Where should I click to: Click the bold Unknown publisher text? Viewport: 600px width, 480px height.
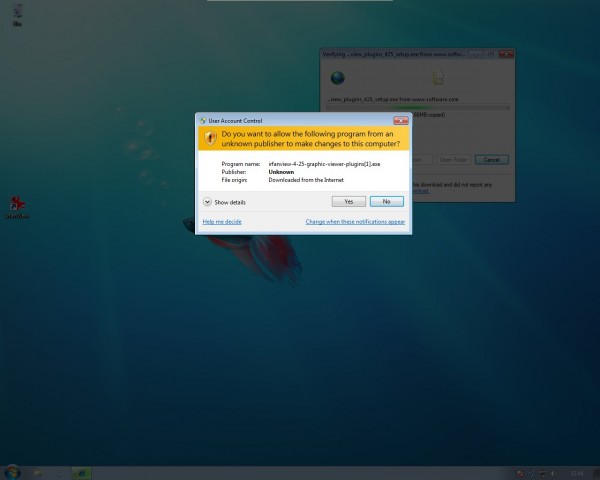tap(281, 172)
